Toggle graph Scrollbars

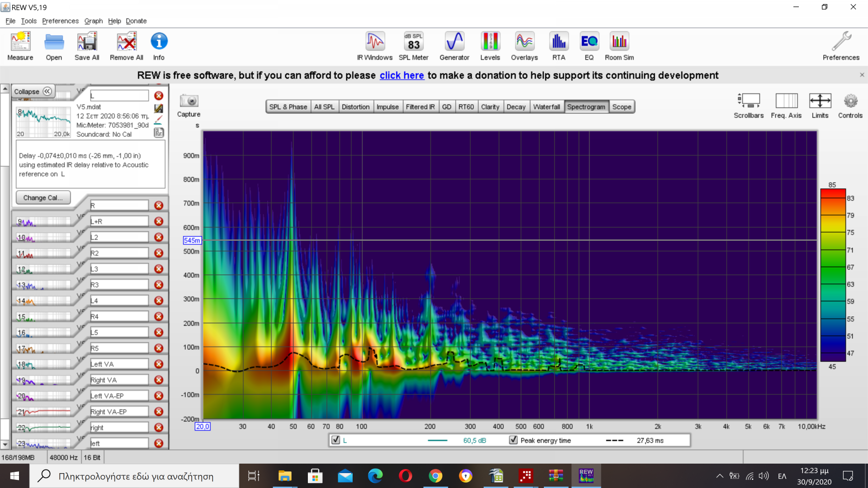click(x=749, y=106)
